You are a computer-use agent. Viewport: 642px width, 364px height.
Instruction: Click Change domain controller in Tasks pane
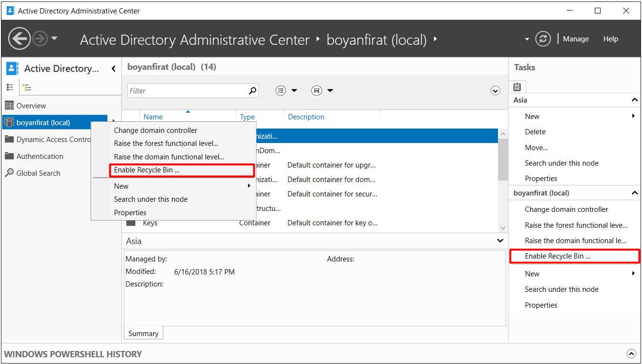(566, 209)
